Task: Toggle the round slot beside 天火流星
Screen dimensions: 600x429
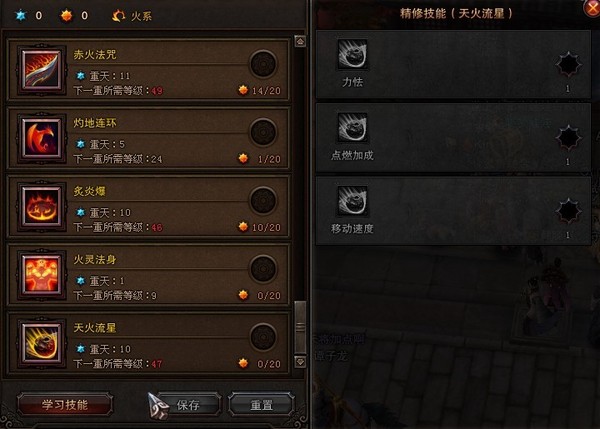Action: (263, 337)
